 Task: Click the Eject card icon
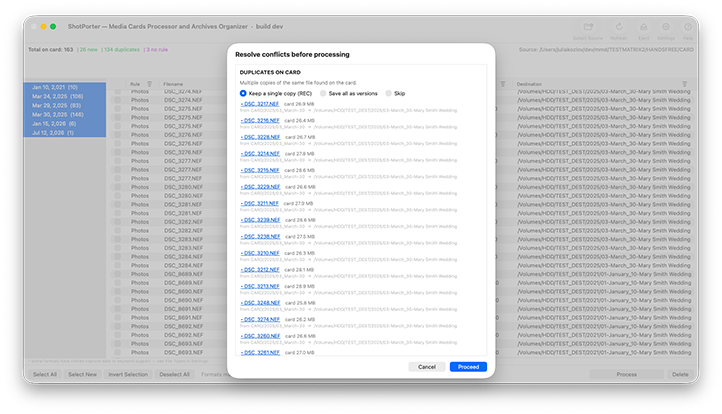643,27
